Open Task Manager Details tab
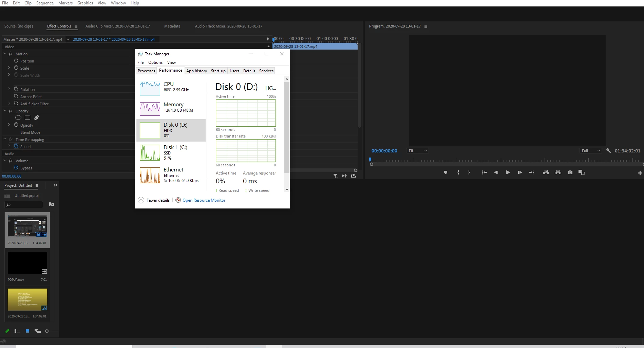The image size is (644, 348). click(x=249, y=71)
